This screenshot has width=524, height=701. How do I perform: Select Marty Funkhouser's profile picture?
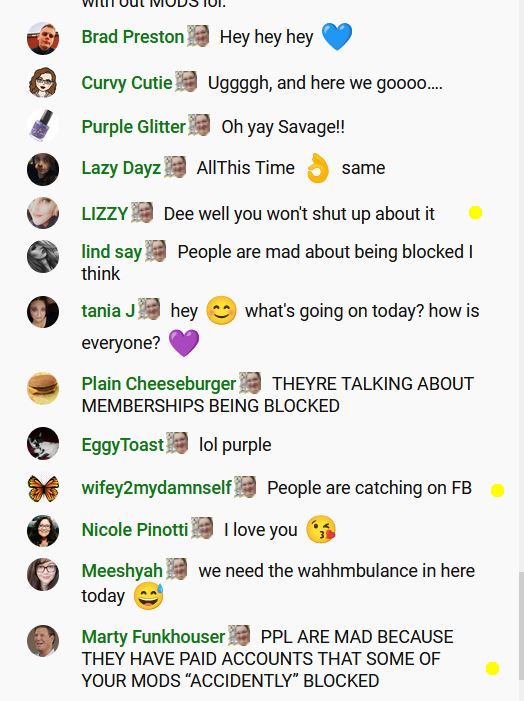click(43, 641)
